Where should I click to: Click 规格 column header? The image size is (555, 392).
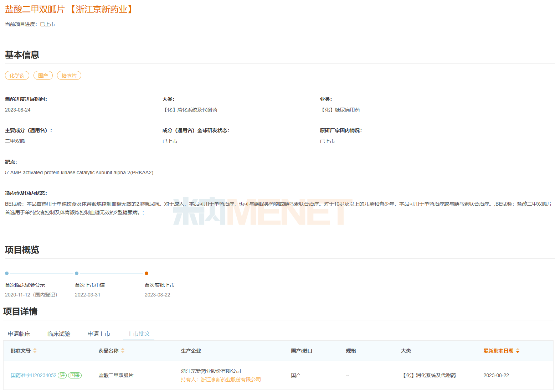pyautogui.click(x=351, y=351)
